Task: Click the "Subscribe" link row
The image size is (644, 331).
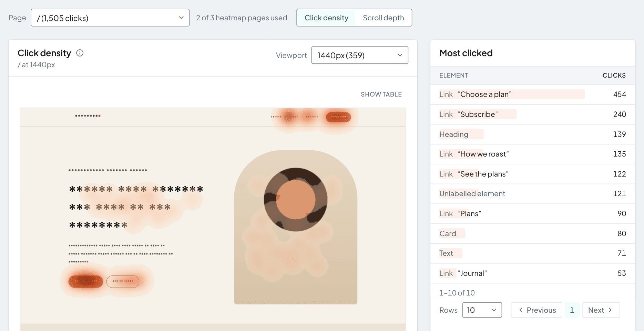Action: 532,114
